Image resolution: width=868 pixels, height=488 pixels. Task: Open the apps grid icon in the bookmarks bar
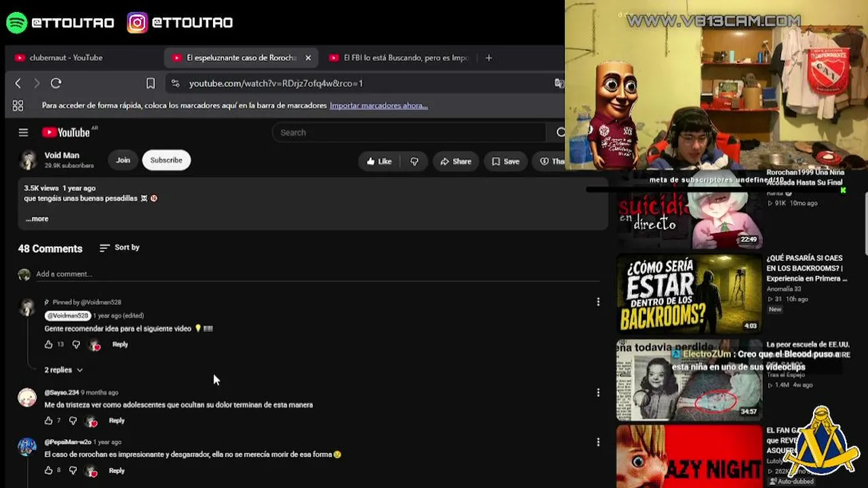18,106
